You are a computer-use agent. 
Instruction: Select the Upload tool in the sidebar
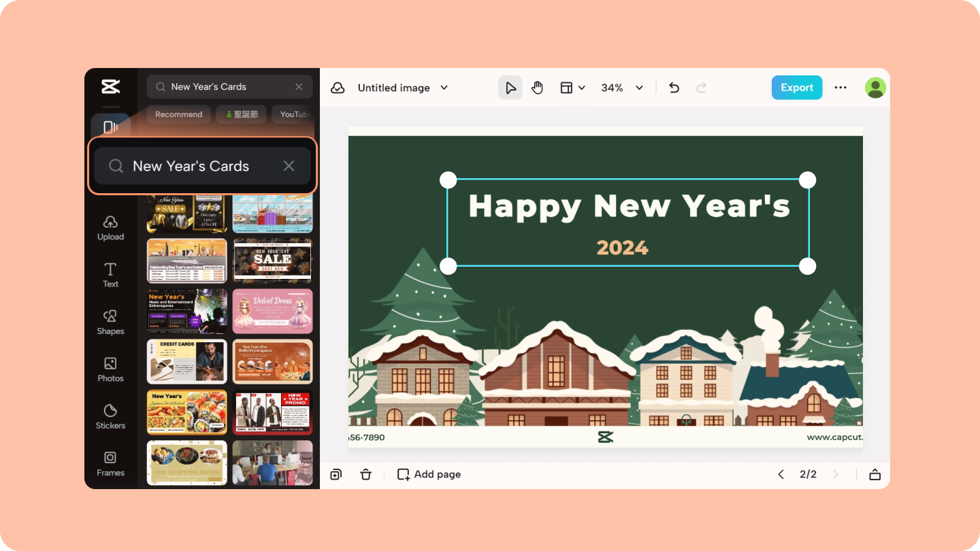(x=110, y=228)
